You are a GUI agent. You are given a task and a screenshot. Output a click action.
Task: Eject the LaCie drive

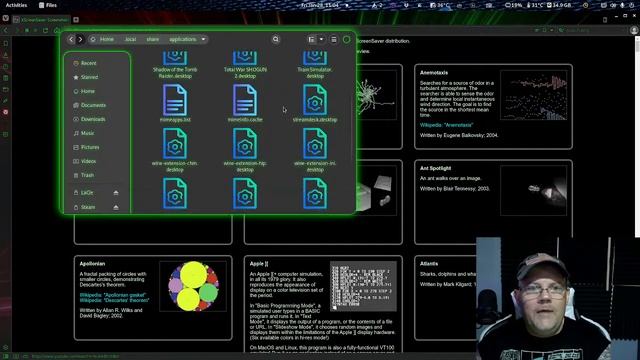116,193
